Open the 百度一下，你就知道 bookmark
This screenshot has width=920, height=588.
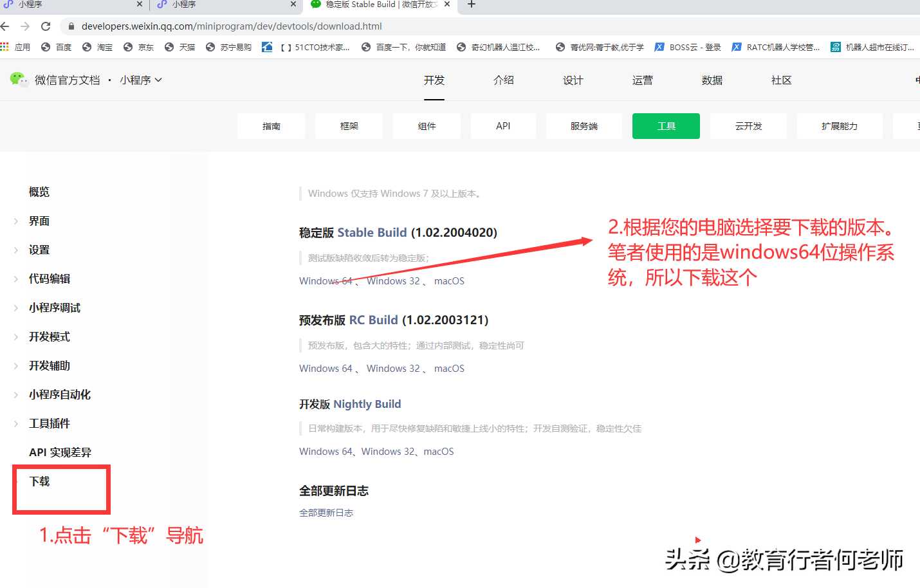click(x=404, y=47)
